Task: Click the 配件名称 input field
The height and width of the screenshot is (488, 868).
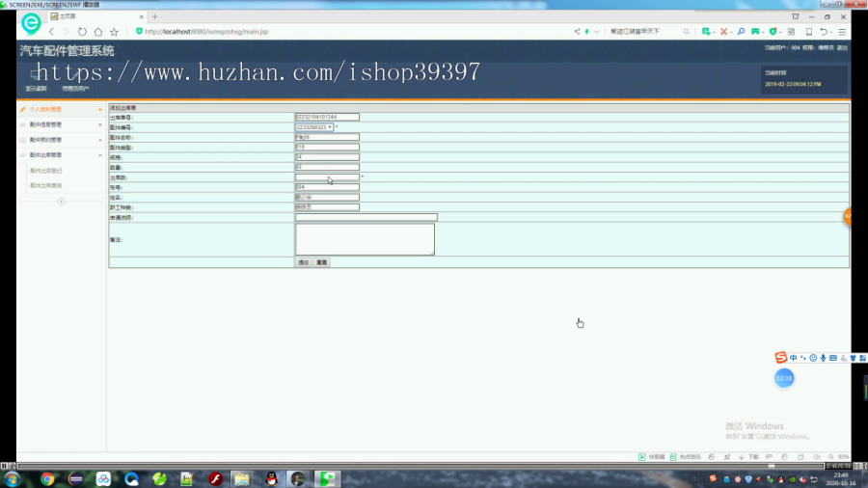Action: 327,137
